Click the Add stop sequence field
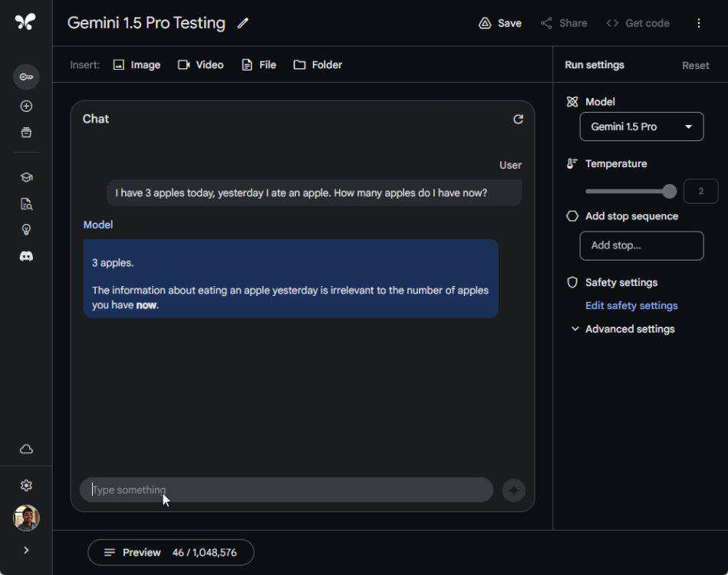 pos(641,245)
